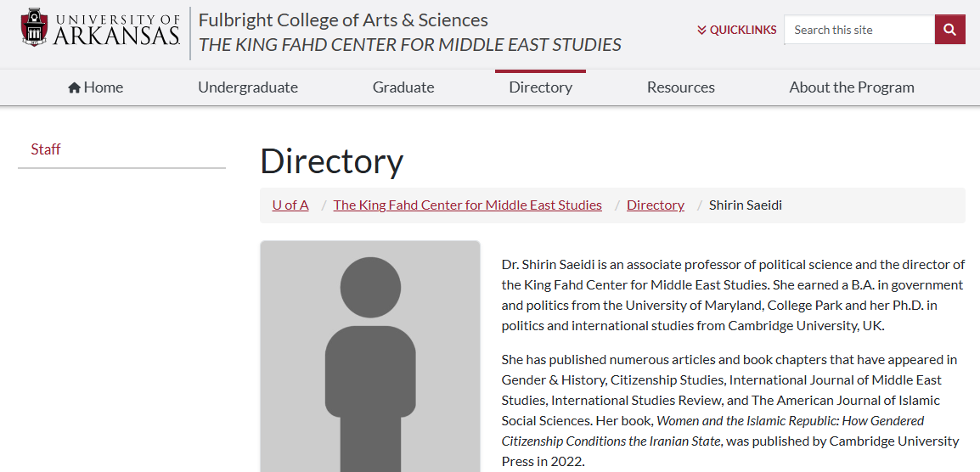Click Shirin Saeidi breadcrumb text
980x472 pixels.
point(745,205)
